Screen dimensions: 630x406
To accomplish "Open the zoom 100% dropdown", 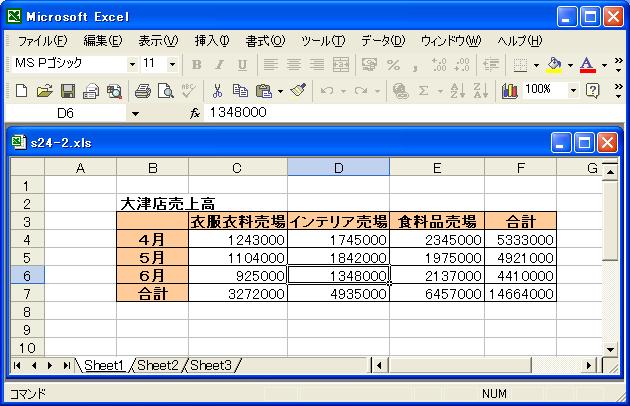I will click(573, 90).
